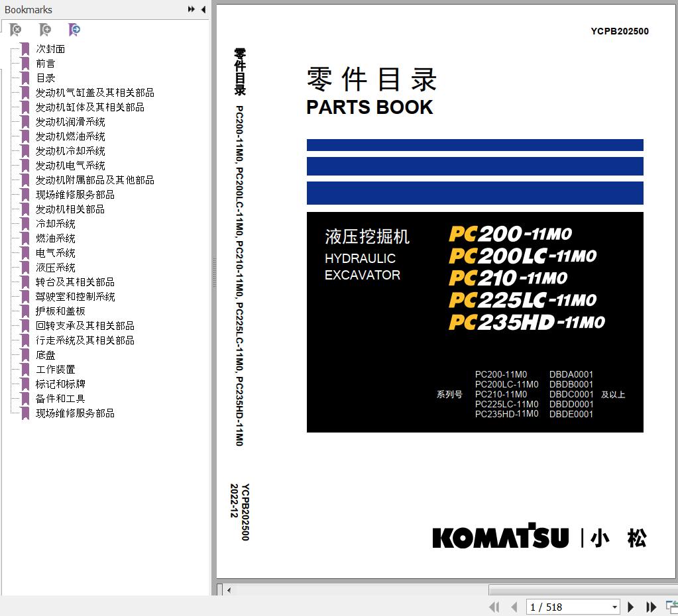Open bookmark 发动机附属部品及其他部品
Image resolution: width=678 pixels, height=616 pixels.
pyautogui.click(x=95, y=180)
